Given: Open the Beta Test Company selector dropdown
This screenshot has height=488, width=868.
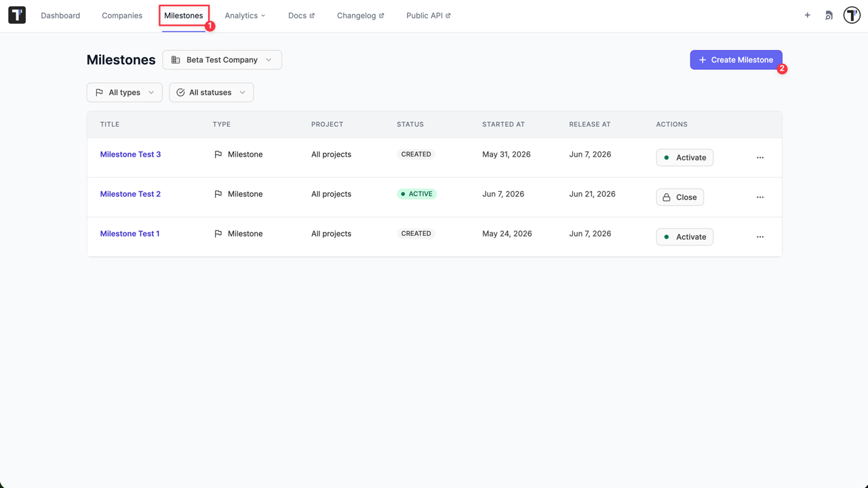Looking at the screenshot, I should pyautogui.click(x=222, y=60).
